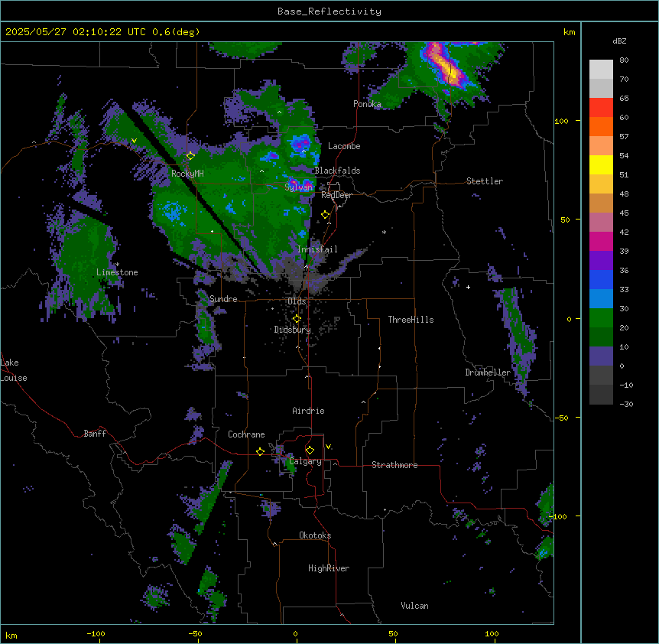Click the yellow V marker northeast of Calgary
This screenshot has width=659, height=644.
pyautogui.click(x=328, y=447)
